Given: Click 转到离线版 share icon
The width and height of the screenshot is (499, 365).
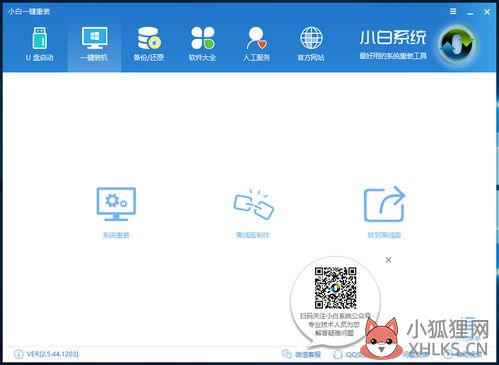Looking at the screenshot, I should point(384,204).
